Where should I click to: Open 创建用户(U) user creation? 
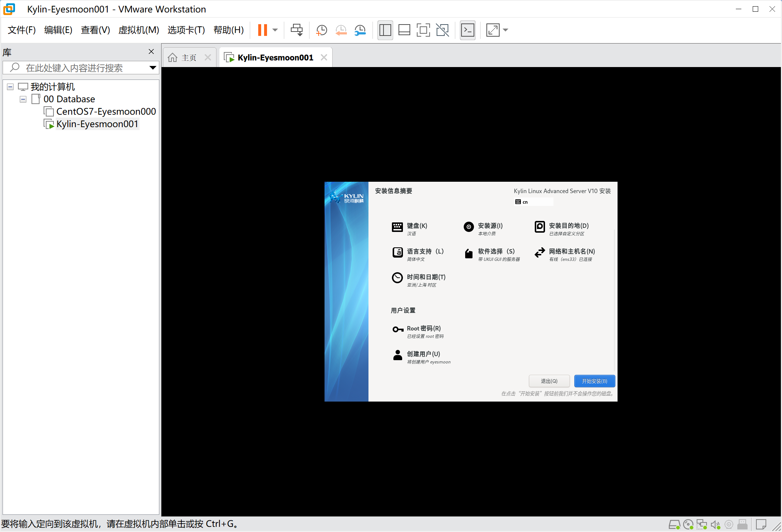pos(421,357)
